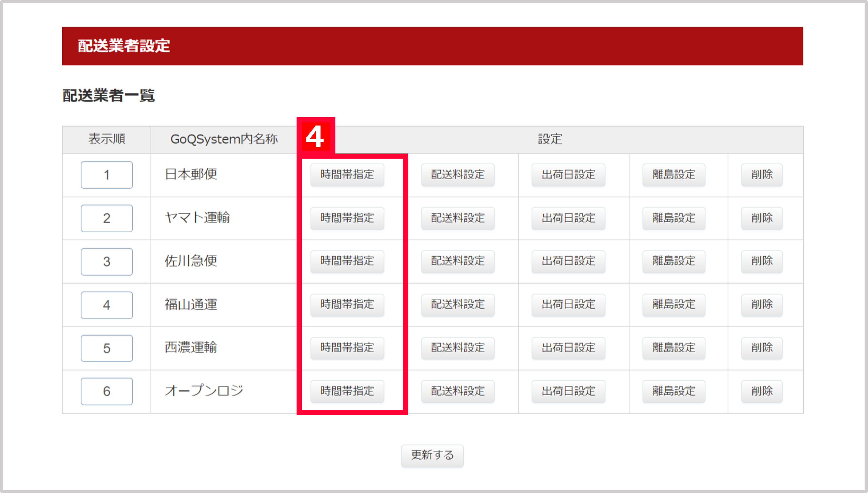Select the 西濃運輸 carrier name
The height and width of the screenshot is (493, 868).
click(191, 348)
